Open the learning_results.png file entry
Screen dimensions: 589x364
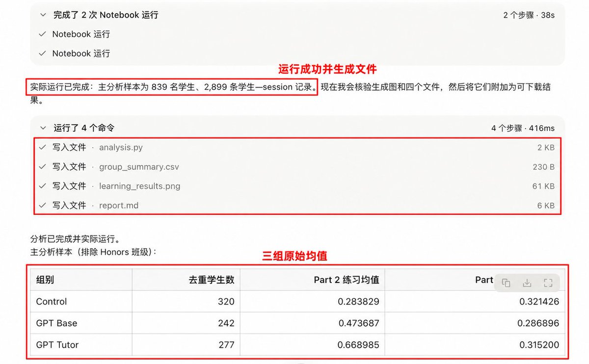click(140, 186)
